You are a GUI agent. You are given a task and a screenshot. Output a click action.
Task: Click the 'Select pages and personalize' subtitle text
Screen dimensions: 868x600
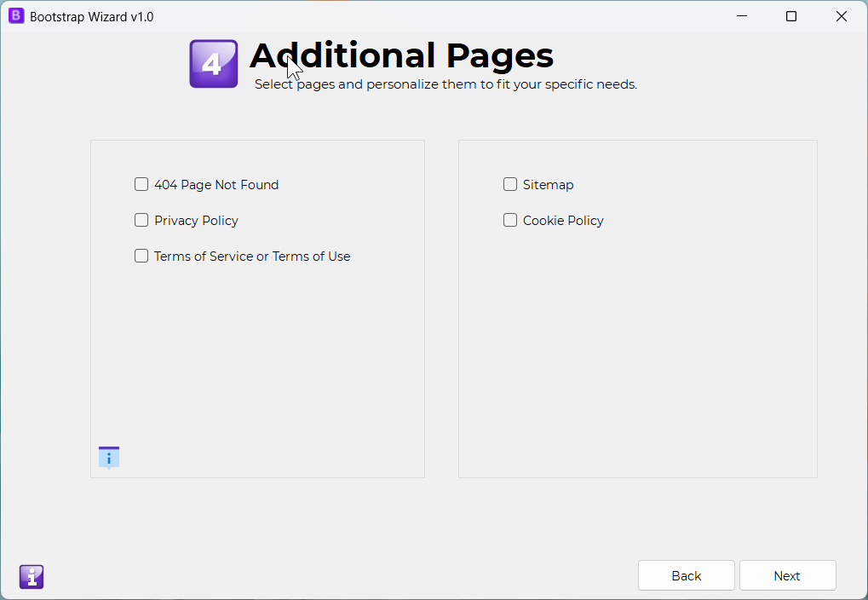445,84
